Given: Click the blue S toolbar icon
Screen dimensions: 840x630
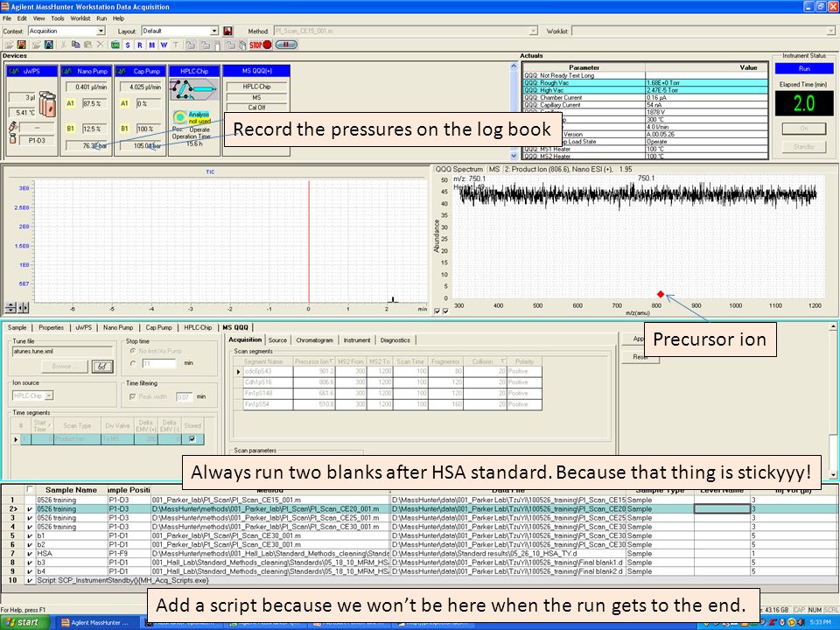Looking at the screenshot, I should pyautogui.click(x=128, y=45).
